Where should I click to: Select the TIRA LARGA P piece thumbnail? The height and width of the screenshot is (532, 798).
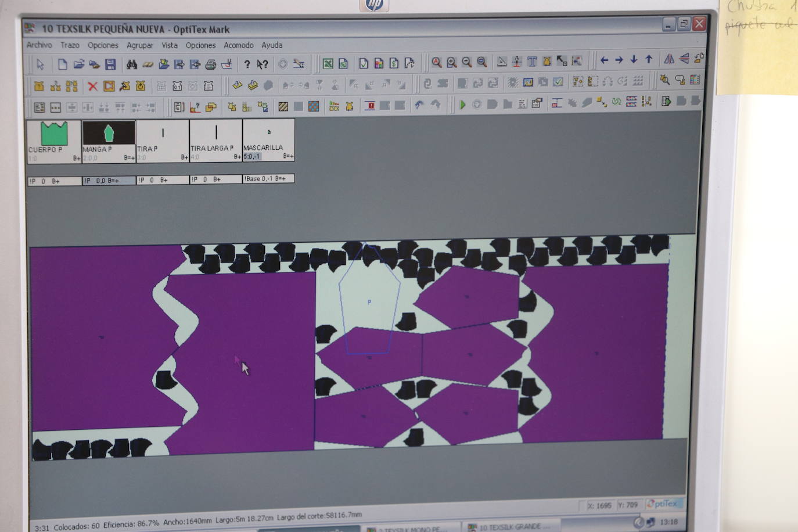pyautogui.click(x=215, y=140)
